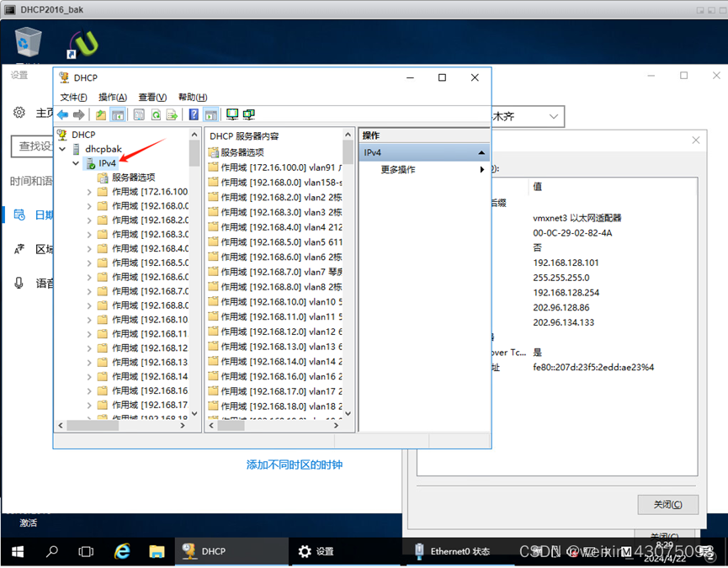Click the Up One Level folder icon

tap(101, 115)
